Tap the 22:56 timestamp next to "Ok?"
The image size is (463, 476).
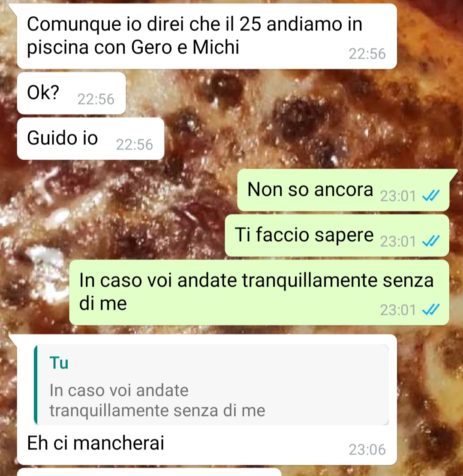coord(96,99)
